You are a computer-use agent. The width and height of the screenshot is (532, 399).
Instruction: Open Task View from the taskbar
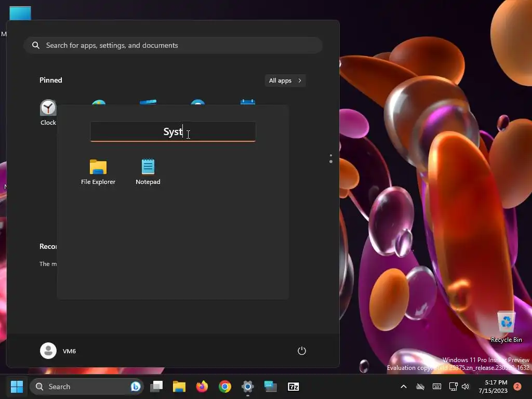[156, 387]
